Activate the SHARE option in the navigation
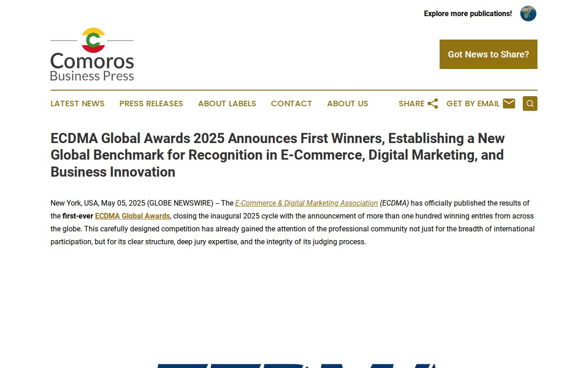The image size is (588, 368). (x=412, y=103)
